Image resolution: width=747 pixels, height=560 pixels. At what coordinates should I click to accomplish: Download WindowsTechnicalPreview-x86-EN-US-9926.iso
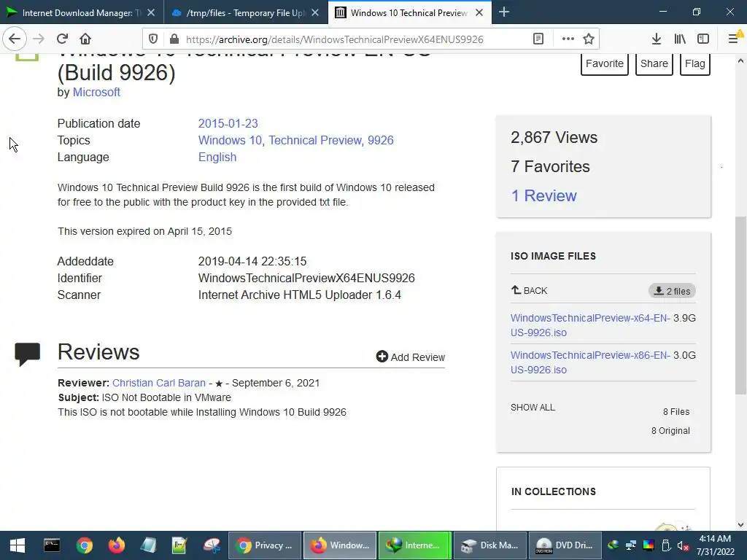coord(590,362)
